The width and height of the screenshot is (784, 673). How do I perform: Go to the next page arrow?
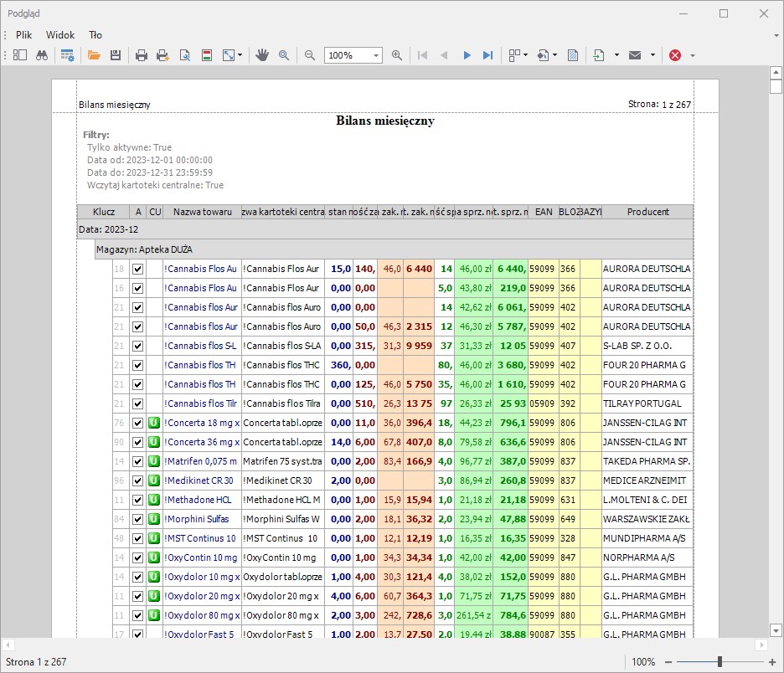pos(467,55)
